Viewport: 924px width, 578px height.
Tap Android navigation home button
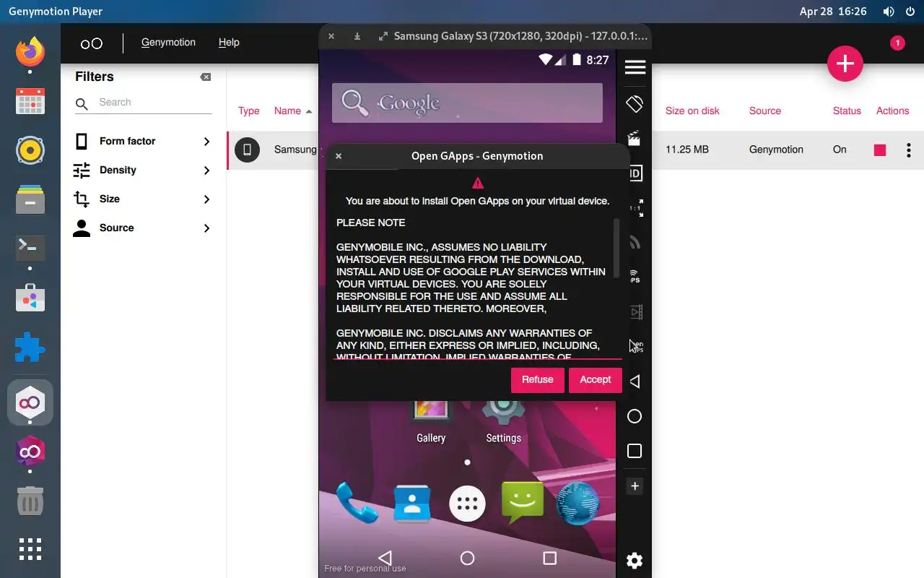click(467, 558)
